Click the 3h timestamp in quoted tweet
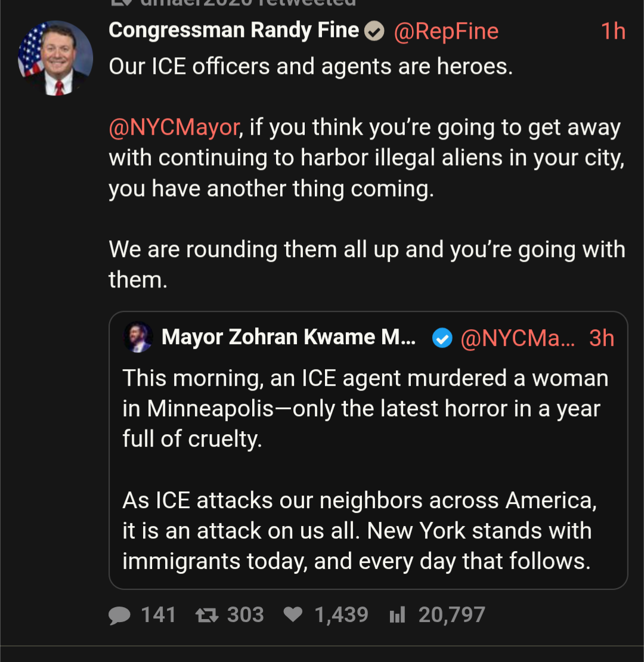The height and width of the screenshot is (662, 644). coord(602,338)
